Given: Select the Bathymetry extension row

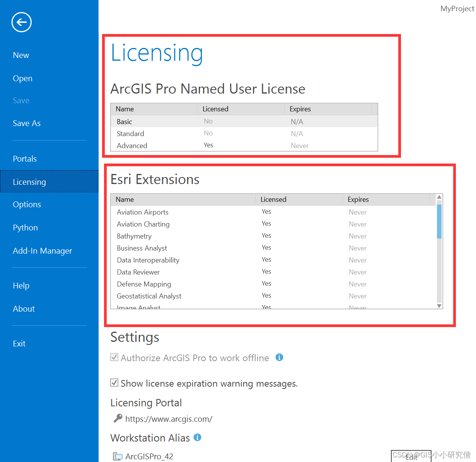Looking at the screenshot, I should (x=273, y=236).
